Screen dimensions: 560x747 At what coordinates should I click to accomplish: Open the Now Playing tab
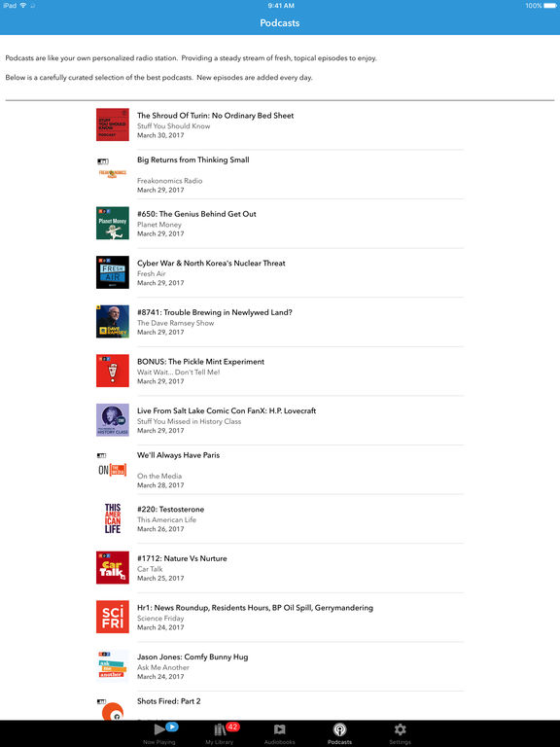(x=159, y=733)
